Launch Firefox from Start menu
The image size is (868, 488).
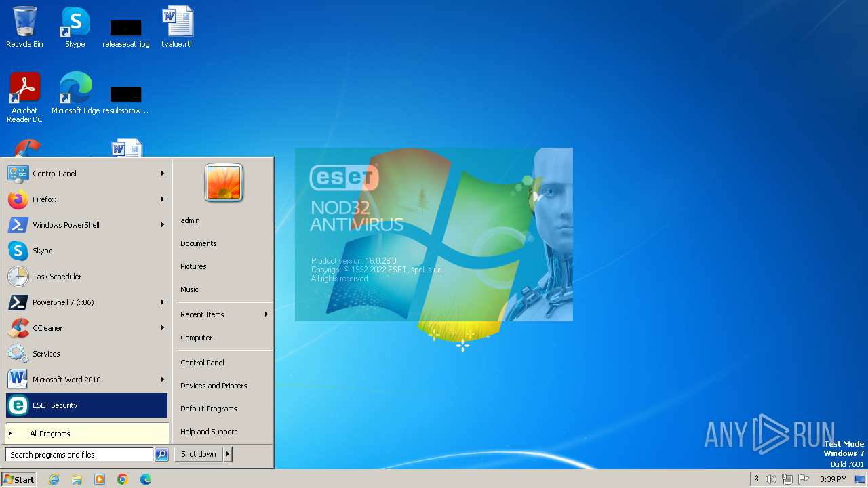coord(87,199)
